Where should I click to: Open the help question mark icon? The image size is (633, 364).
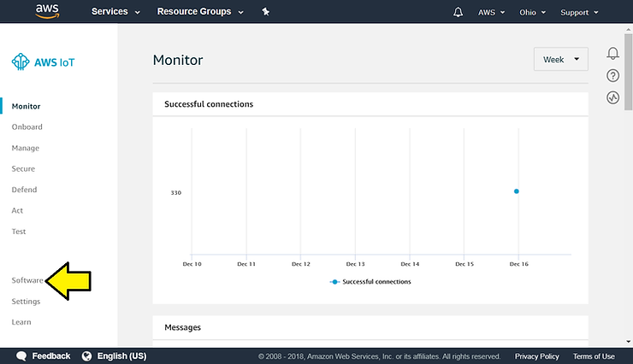pos(612,75)
